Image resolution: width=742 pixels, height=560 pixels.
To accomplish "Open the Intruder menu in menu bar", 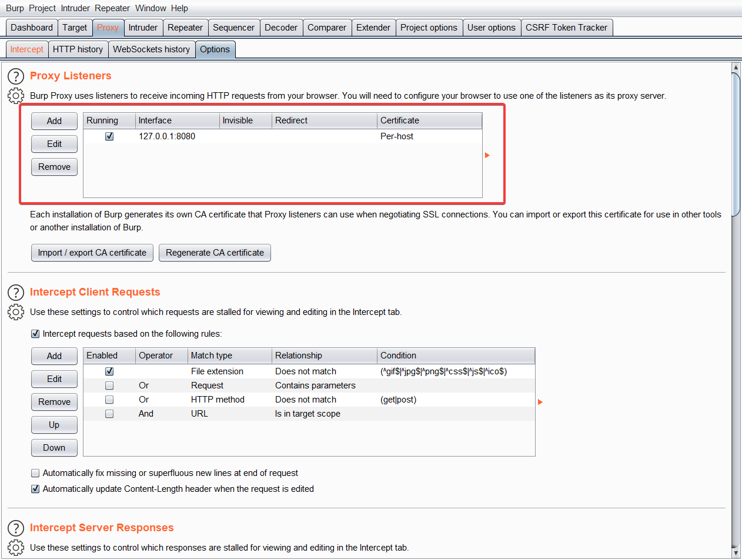I will pyautogui.click(x=75, y=8).
